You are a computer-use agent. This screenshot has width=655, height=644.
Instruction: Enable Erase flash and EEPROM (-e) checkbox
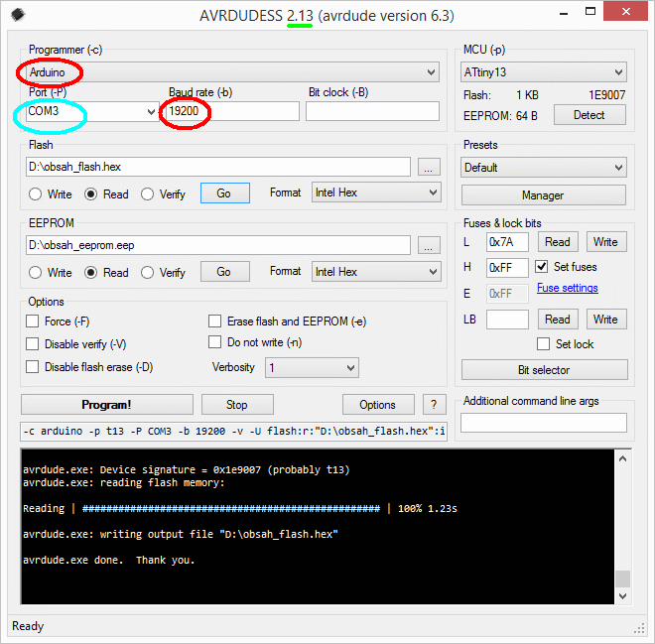pyautogui.click(x=214, y=322)
